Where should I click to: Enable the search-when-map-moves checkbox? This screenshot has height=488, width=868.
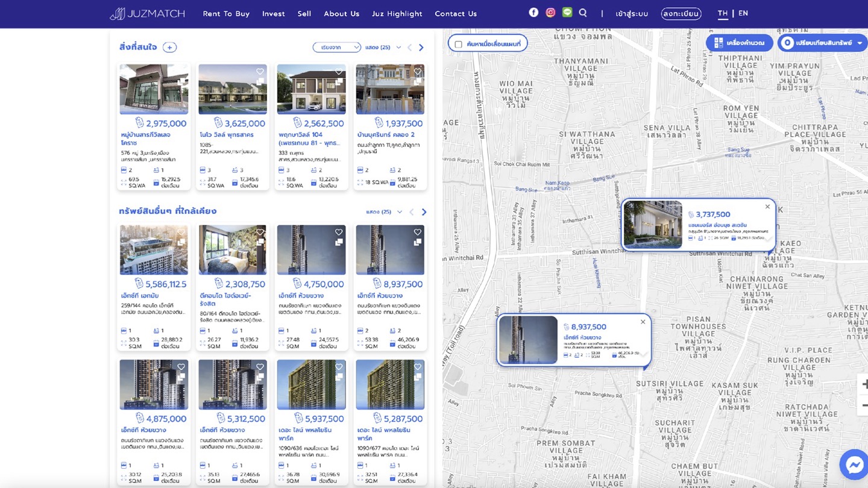coord(458,44)
